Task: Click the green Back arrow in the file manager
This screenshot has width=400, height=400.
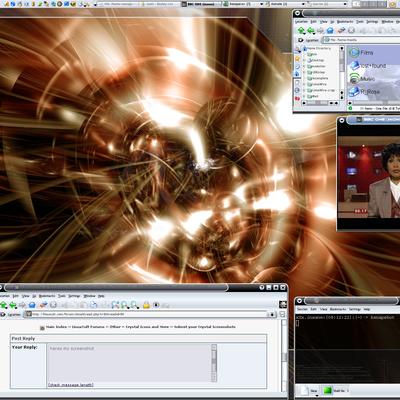Action: 311,31
